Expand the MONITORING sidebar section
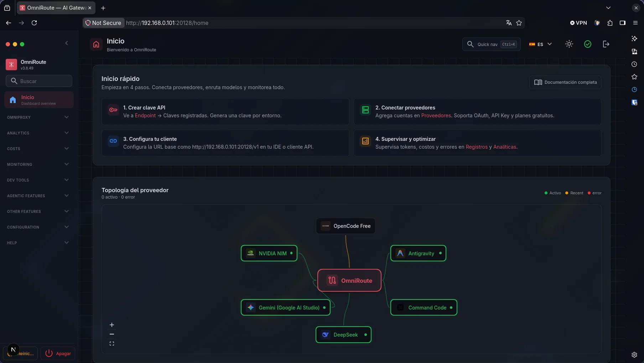The width and height of the screenshot is (644, 363). 38,164
